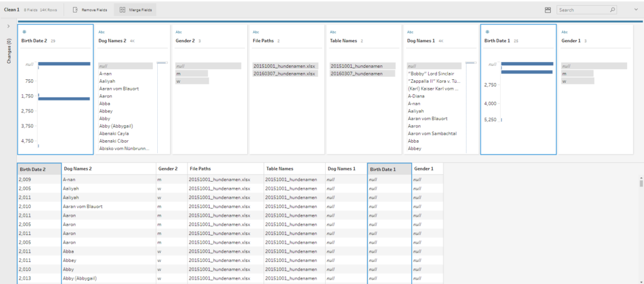The image size is (644, 284).
Task: Select the Gender 2 profile card title
Action: click(185, 41)
